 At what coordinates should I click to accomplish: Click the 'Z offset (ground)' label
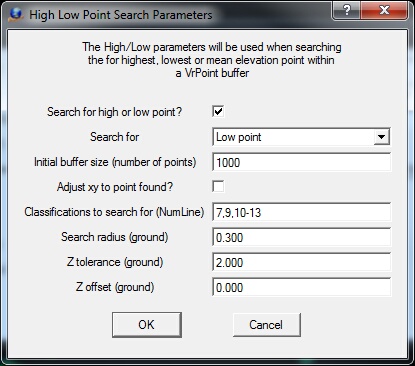tap(115, 287)
